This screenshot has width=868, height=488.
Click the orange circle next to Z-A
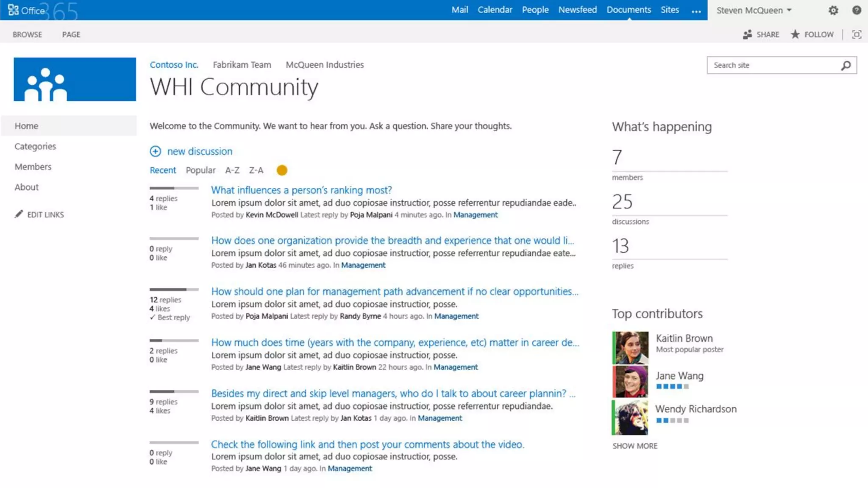[282, 170]
